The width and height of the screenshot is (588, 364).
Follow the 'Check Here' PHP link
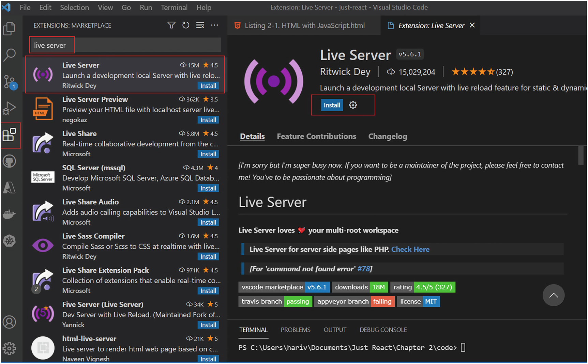(x=410, y=250)
